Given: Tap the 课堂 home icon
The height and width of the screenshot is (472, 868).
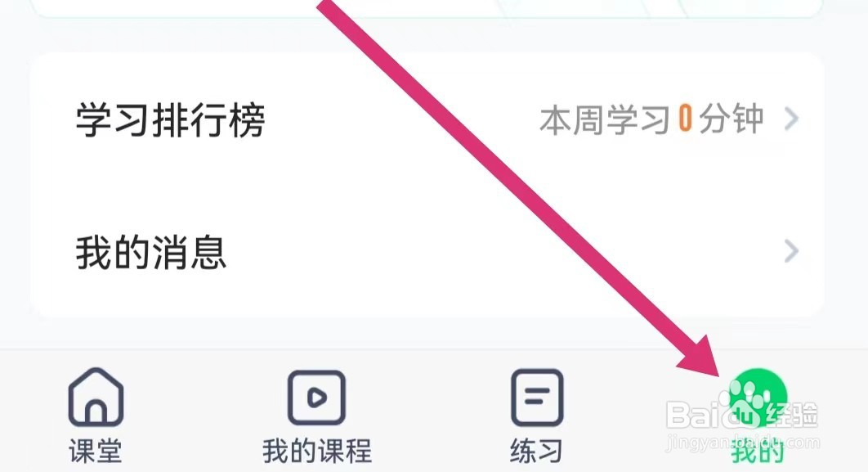Looking at the screenshot, I should click(96, 398).
